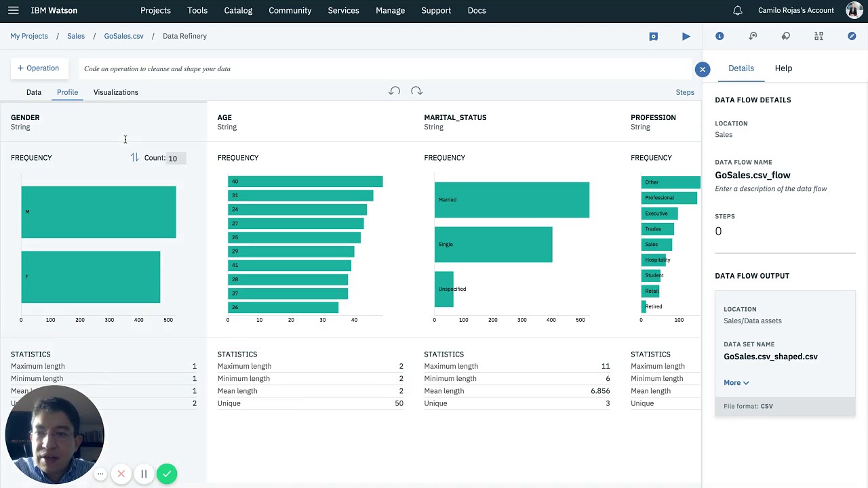The height and width of the screenshot is (488, 868).
Task: Open the Steps link
Action: [685, 92]
